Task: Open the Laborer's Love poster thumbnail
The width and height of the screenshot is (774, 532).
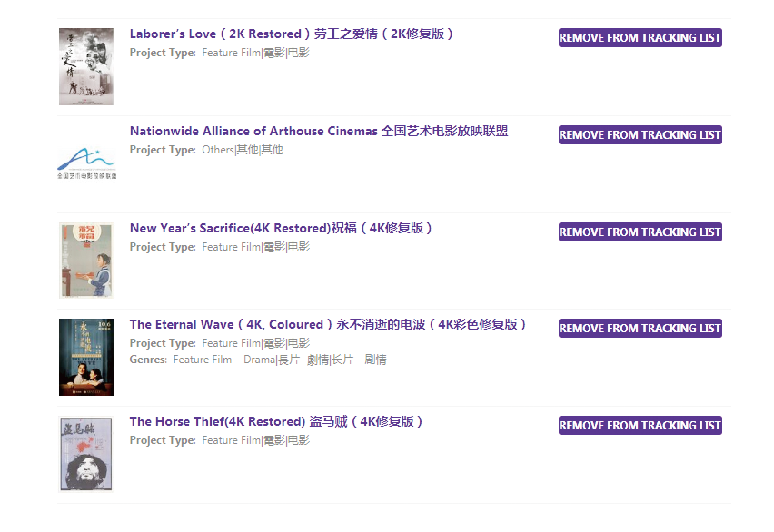Action: pyautogui.click(x=86, y=66)
